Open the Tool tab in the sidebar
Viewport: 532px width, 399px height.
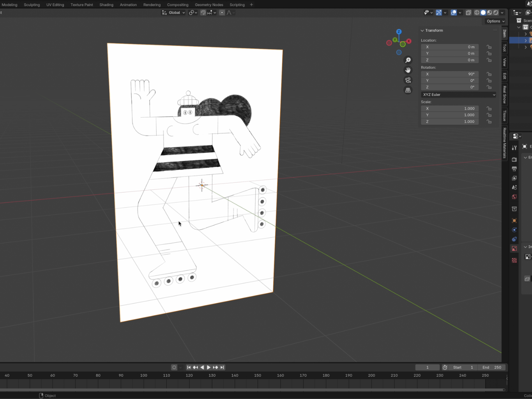tap(504, 48)
